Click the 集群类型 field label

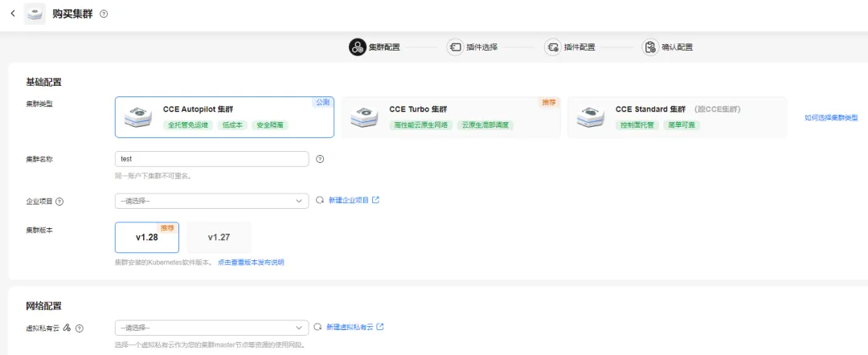[x=39, y=104]
